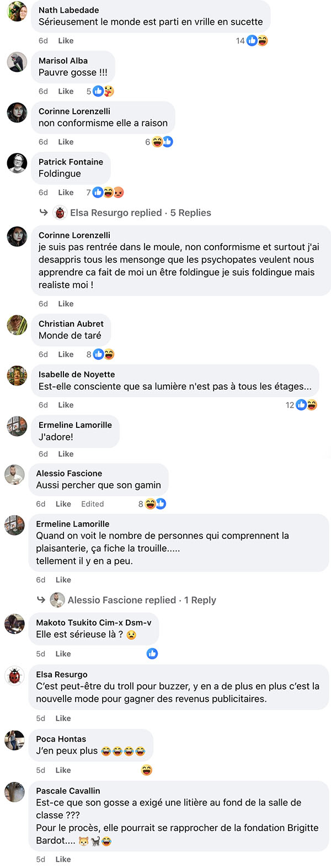
Task: Like Elsa Resurgo's troll comment
Action: 63,718
